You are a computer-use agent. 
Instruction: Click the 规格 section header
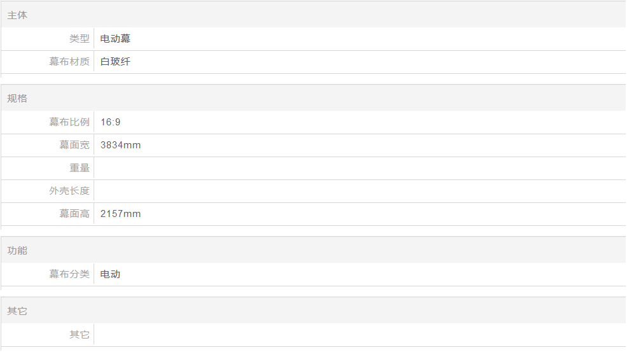point(17,98)
